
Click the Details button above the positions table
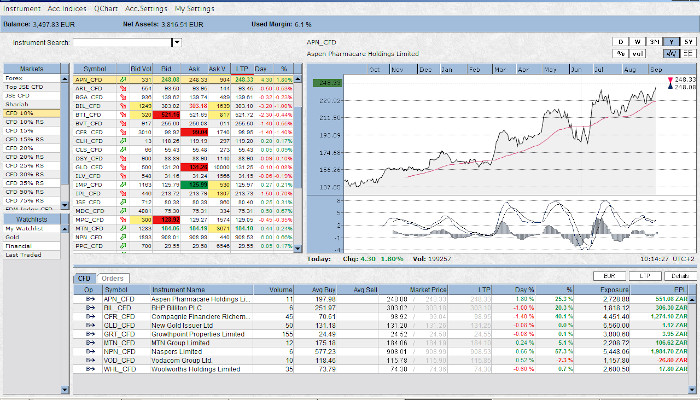tap(679, 274)
